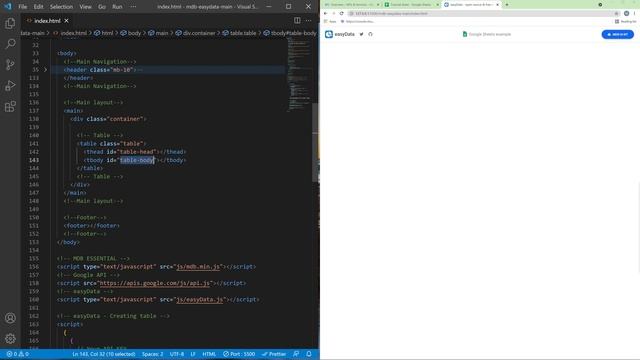Viewport: 640px width, 360px height.
Task: Open notifications bell in status bar
Action: click(309, 354)
